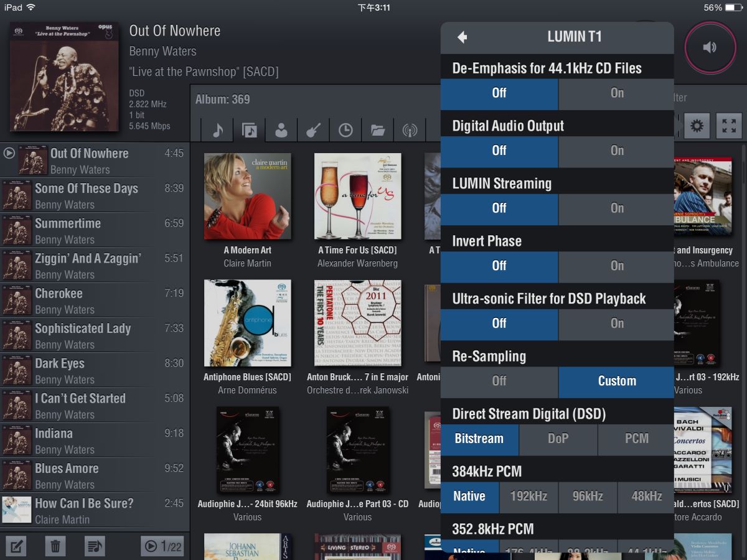The image size is (747, 560).
Task: Play track Dark Eyes
Action: 94,370
